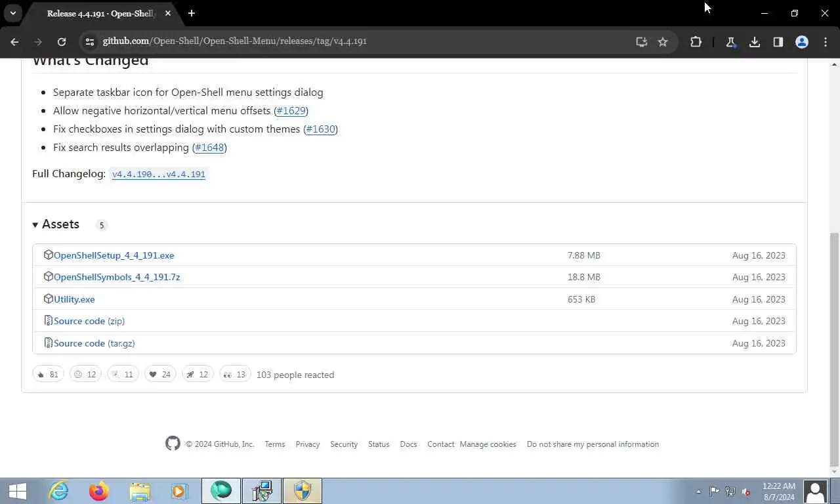Open Chrome three-dot menu
Screen dimensions: 840x504
point(825,41)
